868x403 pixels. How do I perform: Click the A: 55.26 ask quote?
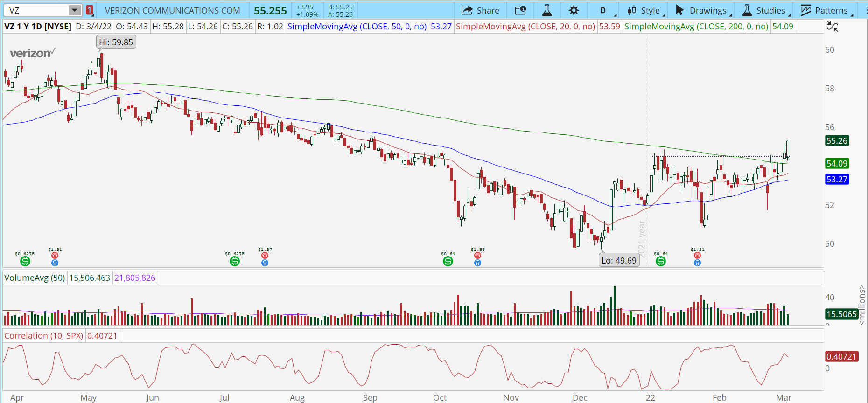[x=340, y=14]
